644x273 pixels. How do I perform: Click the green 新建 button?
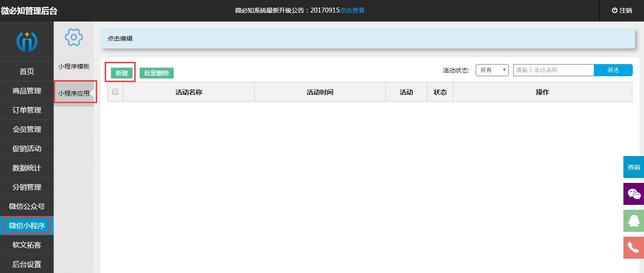tap(122, 73)
